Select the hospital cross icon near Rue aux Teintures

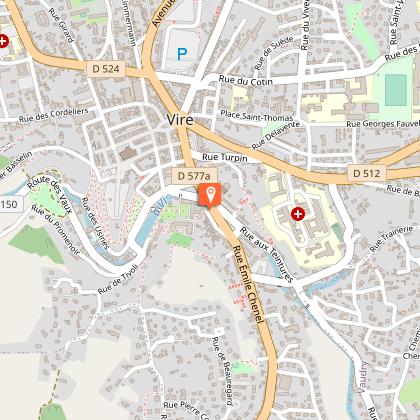pyautogui.click(x=298, y=214)
